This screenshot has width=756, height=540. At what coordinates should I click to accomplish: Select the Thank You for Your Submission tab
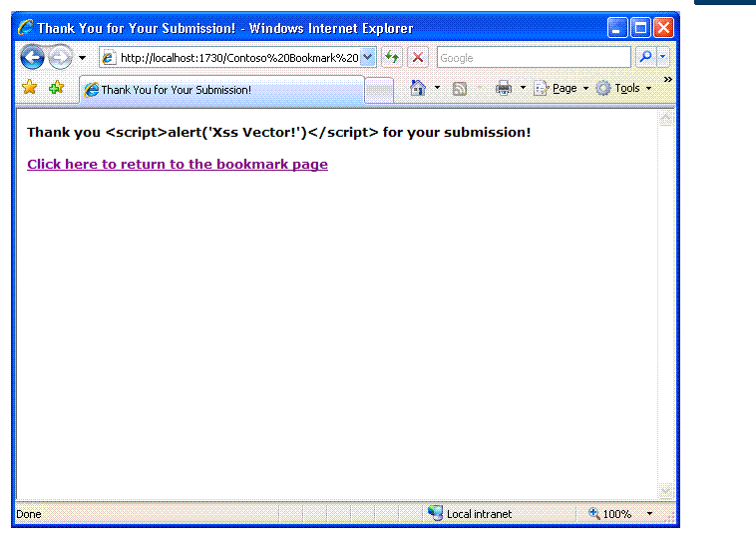221,90
